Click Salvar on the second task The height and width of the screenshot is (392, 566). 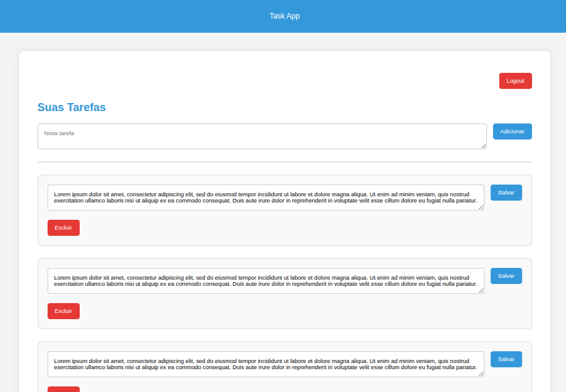(505, 275)
